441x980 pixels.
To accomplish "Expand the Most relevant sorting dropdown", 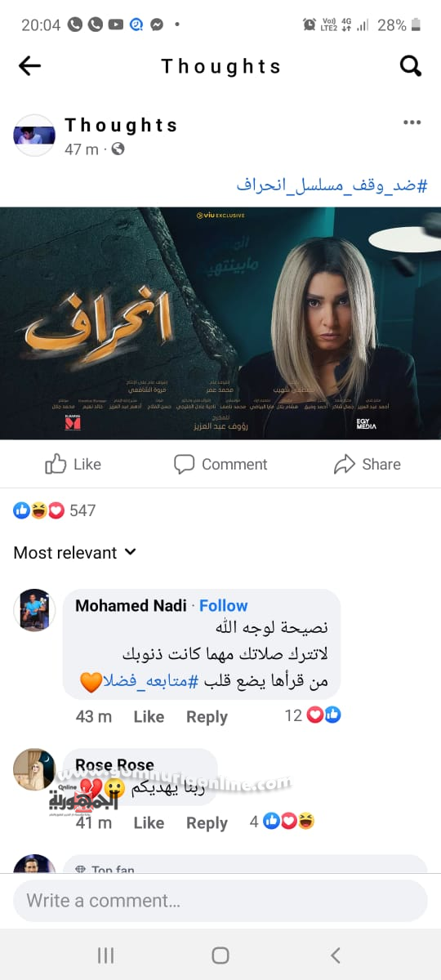I will click(x=74, y=553).
